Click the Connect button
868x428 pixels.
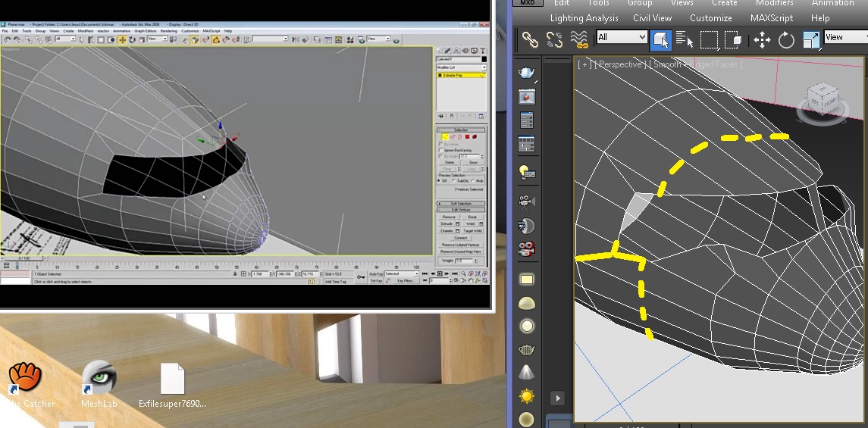click(461, 238)
